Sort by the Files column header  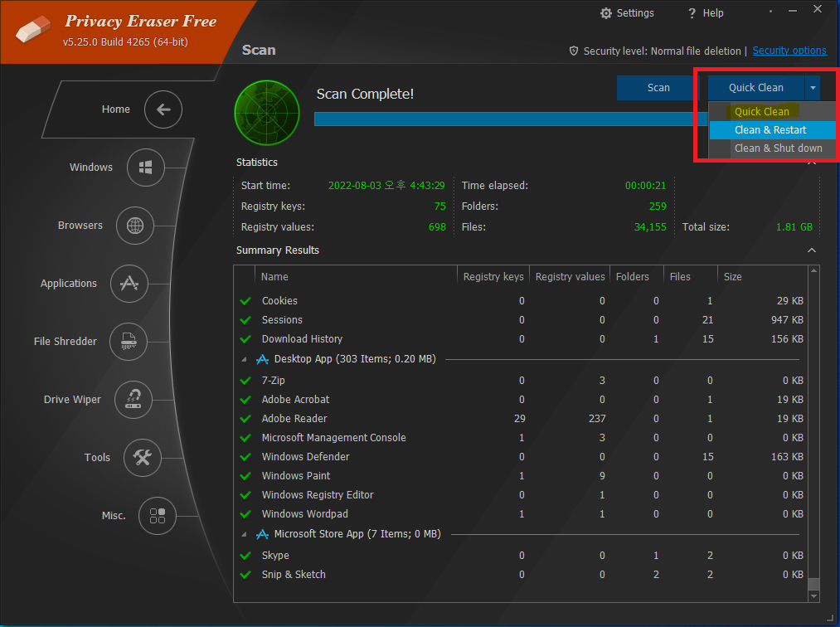tap(691, 277)
